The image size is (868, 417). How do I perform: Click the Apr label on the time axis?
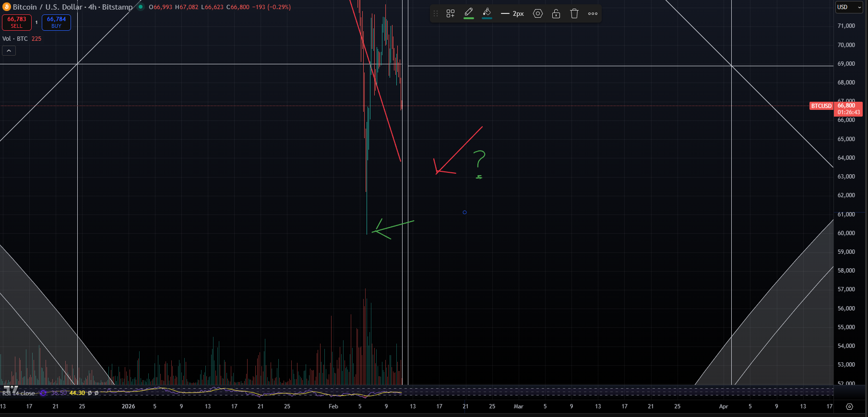tap(724, 406)
